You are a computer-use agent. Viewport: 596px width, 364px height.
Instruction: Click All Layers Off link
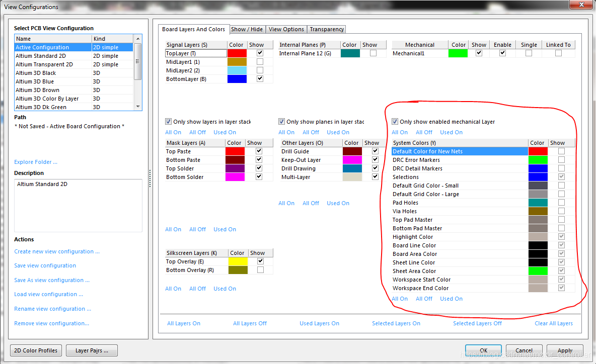[x=250, y=323]
